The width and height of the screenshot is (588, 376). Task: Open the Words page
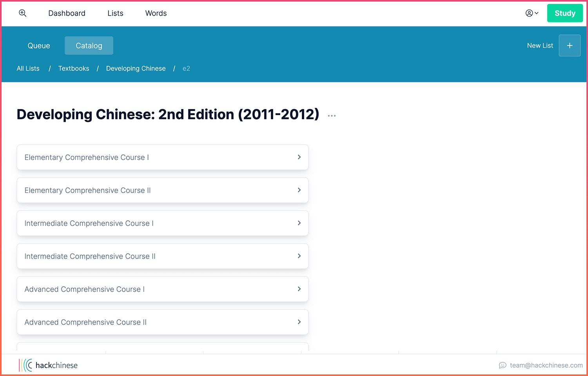point(156,13)
